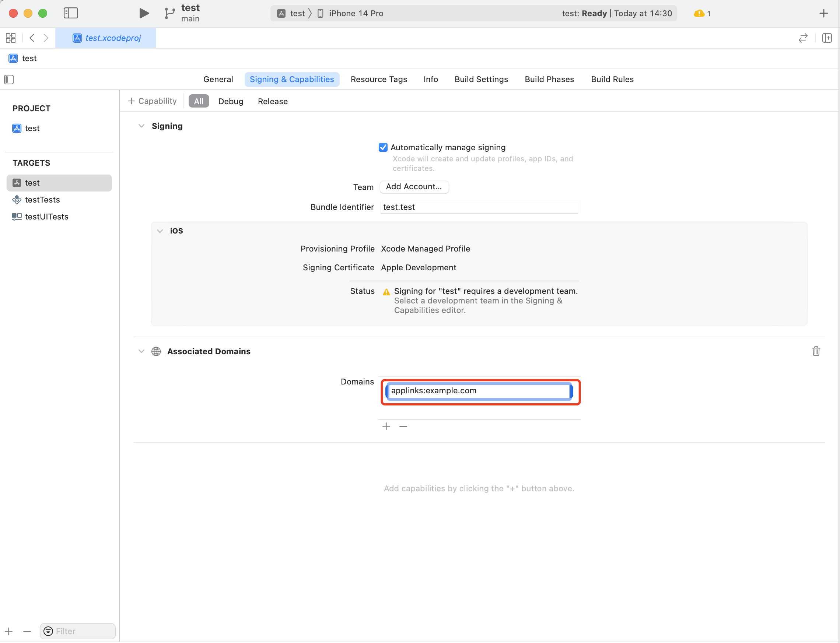
Task: Collapse the Signing section
Action: click(x=141, y=126)
